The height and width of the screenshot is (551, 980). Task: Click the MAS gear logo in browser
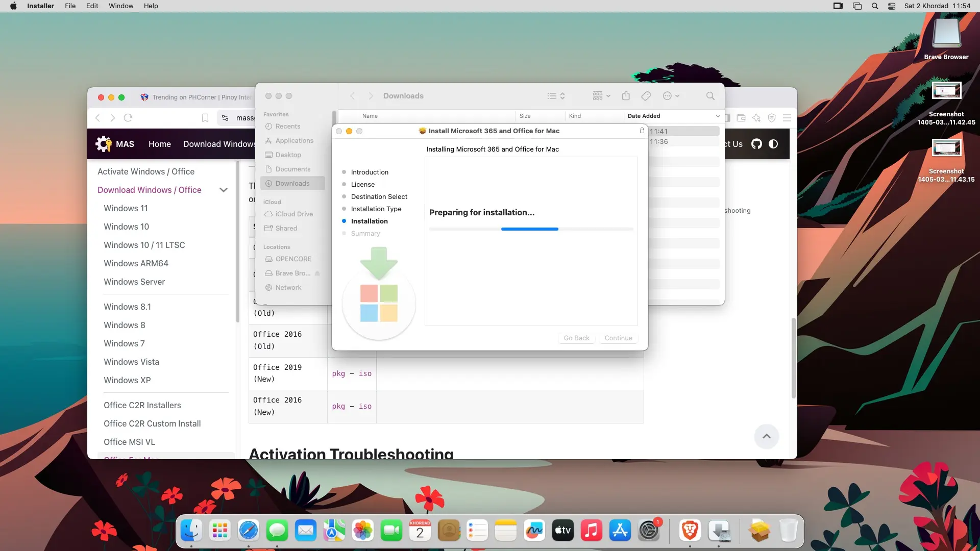pos(104,144)
